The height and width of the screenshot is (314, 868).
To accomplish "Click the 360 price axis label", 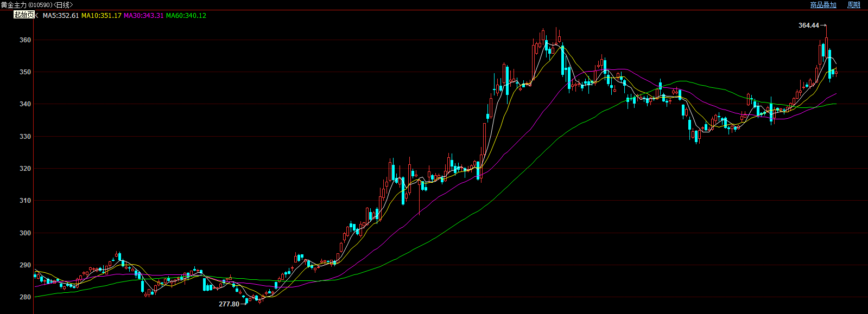I will tap(25, 40).
